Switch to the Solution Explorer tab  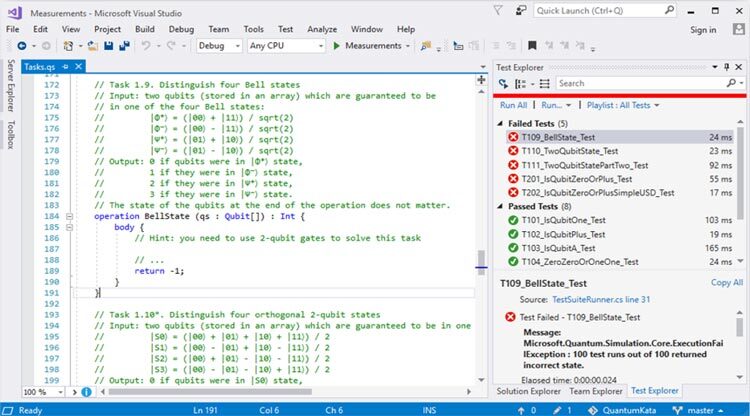[529, 390]
